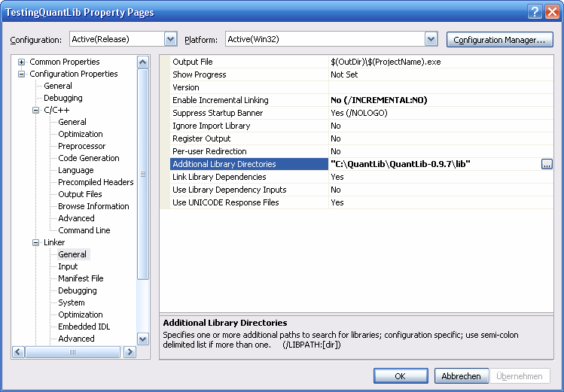
Task: Click the tree horizontal scrollbar thumb
Action: 72,352
